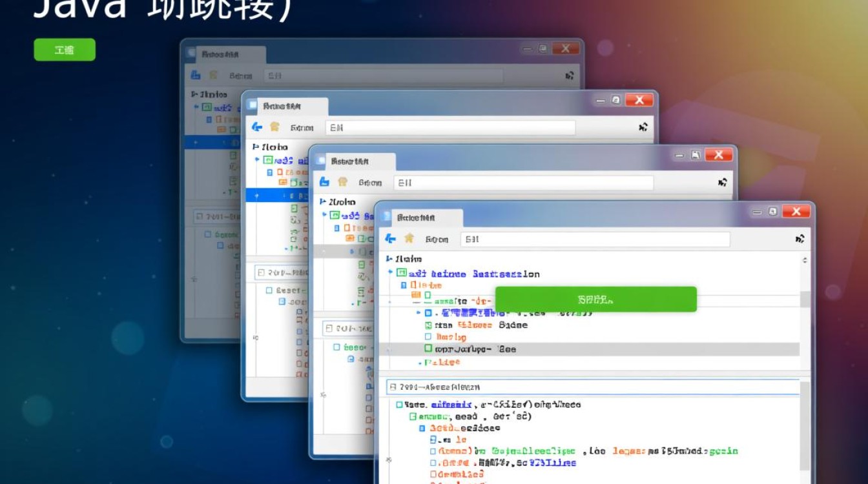Select the green node icon next to the root entry
The image size is (868, 484).
point(400,271)
